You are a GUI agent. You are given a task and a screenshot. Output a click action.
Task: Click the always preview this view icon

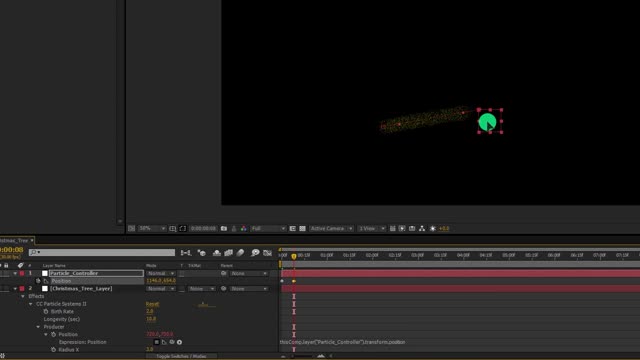131,229
